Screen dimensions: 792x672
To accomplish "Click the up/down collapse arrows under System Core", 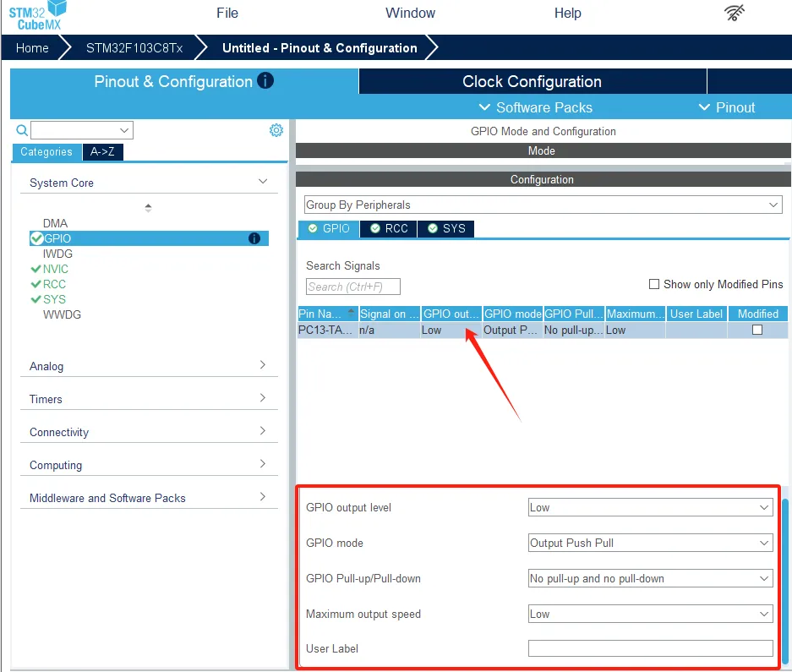I will tap(148, 207).
